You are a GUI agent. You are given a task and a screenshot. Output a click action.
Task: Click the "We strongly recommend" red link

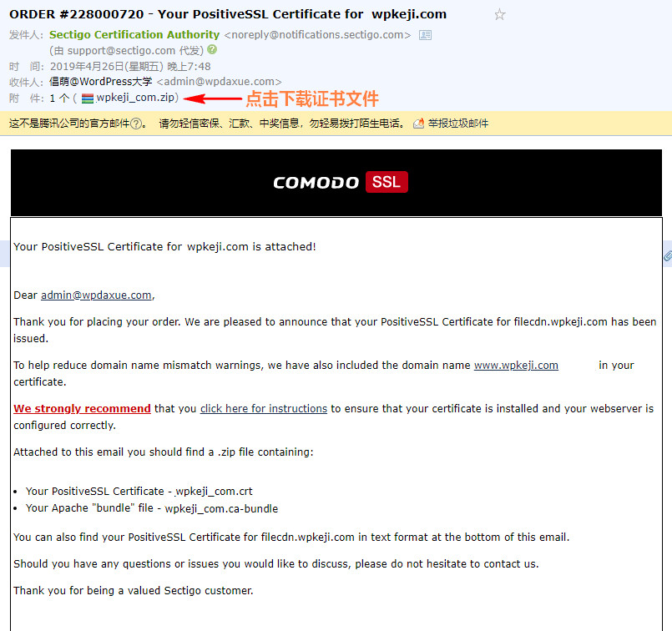(83, 409)
